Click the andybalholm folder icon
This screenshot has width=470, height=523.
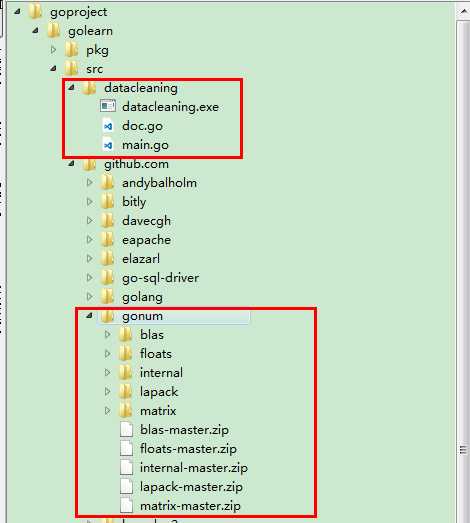coord(107,183)
